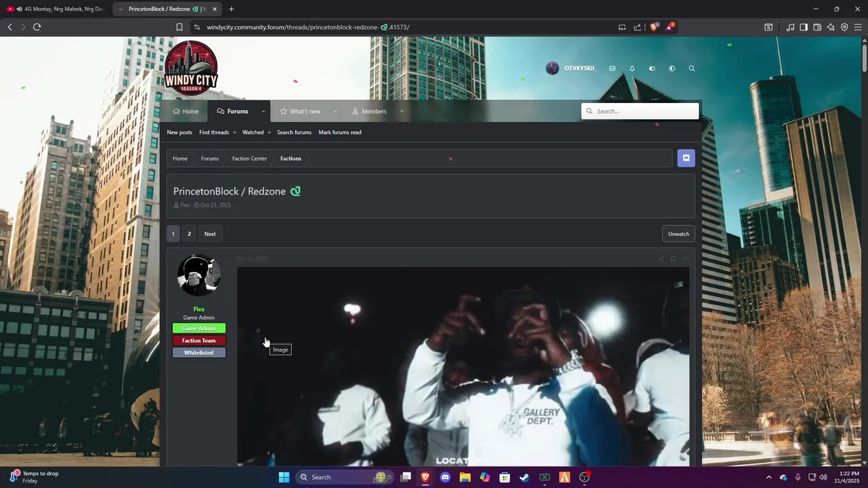
Task: Open thread author Flex link under title
Action: pos(184,205)
